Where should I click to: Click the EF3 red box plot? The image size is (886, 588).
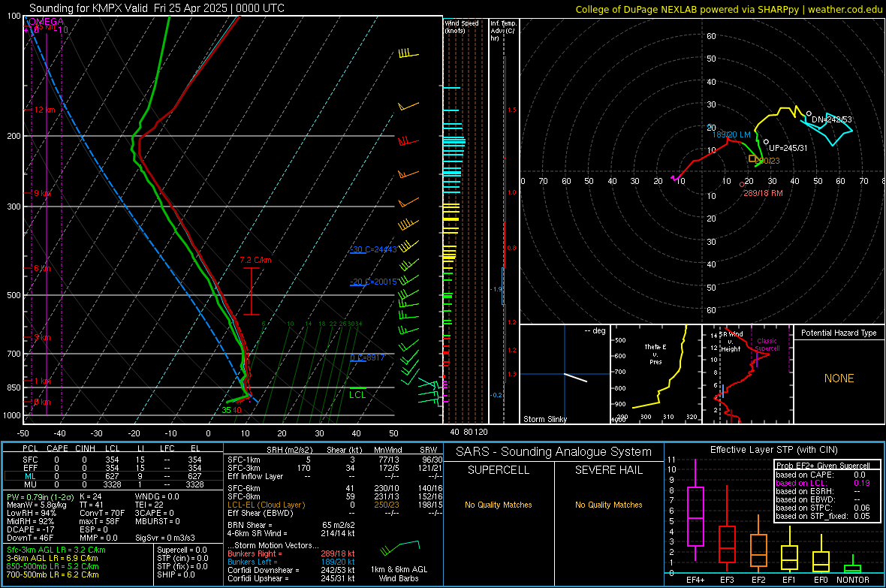727,544
